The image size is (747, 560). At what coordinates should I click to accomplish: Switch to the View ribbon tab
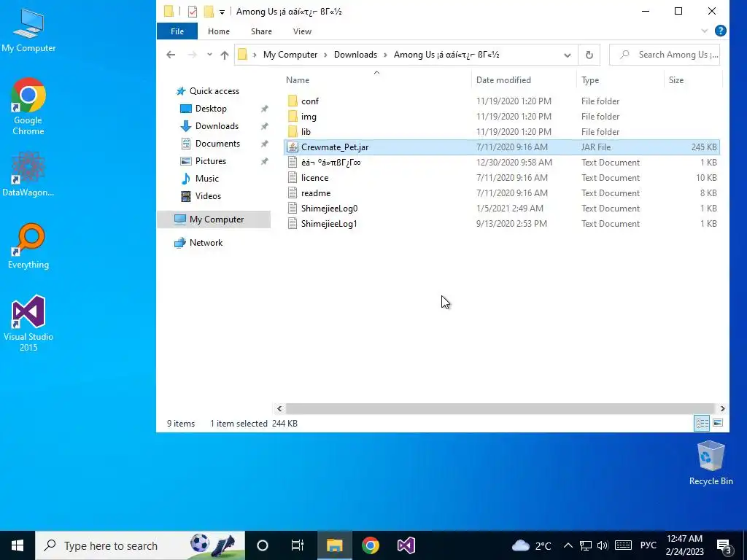[x=302, y=31]
